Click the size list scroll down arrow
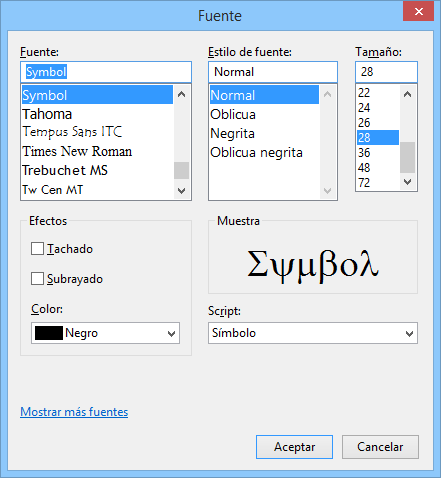This screenshot has height=478, width=441. pos(407,182)
